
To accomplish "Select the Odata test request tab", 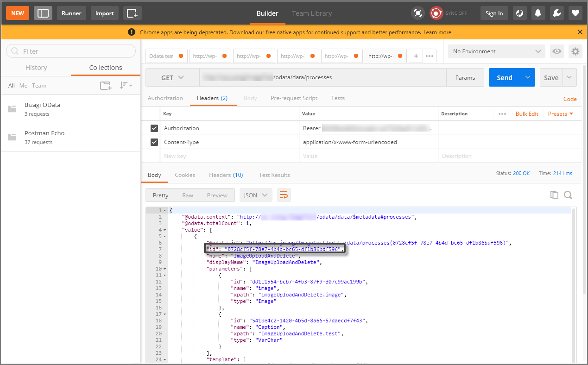I will point(167,56).
